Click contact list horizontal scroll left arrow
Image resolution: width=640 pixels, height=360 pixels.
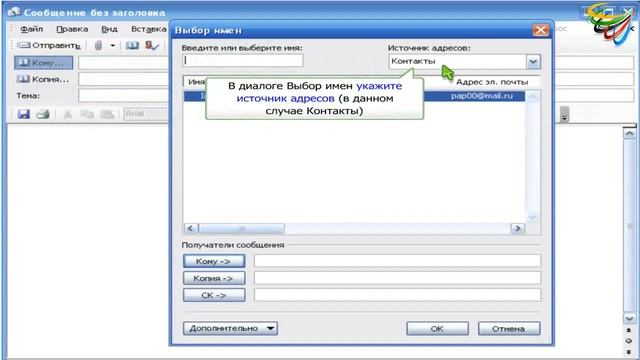(191, 228)
